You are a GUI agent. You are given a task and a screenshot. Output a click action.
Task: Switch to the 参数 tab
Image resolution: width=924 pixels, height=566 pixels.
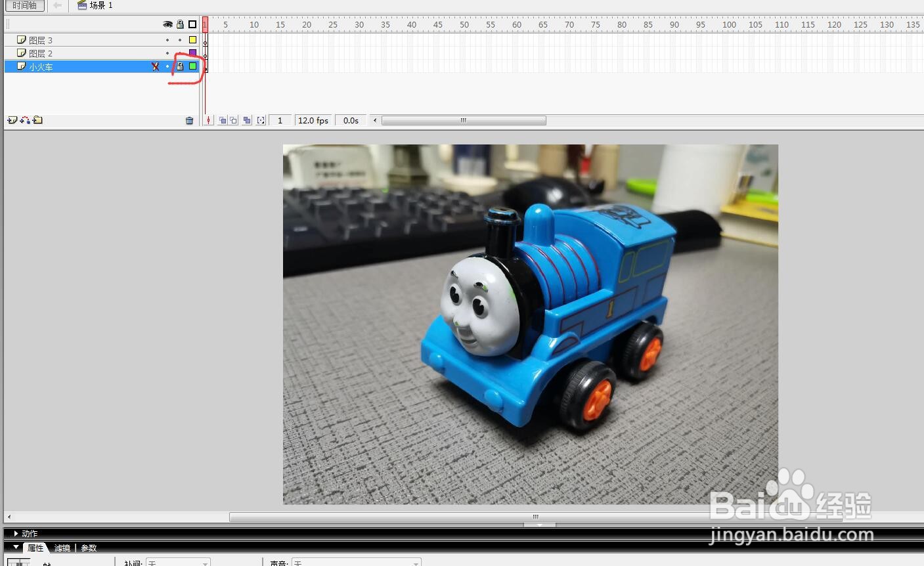89,548
